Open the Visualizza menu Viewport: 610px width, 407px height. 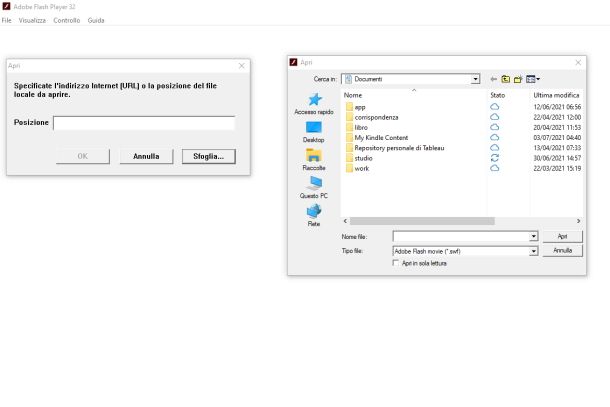(32, 20)
